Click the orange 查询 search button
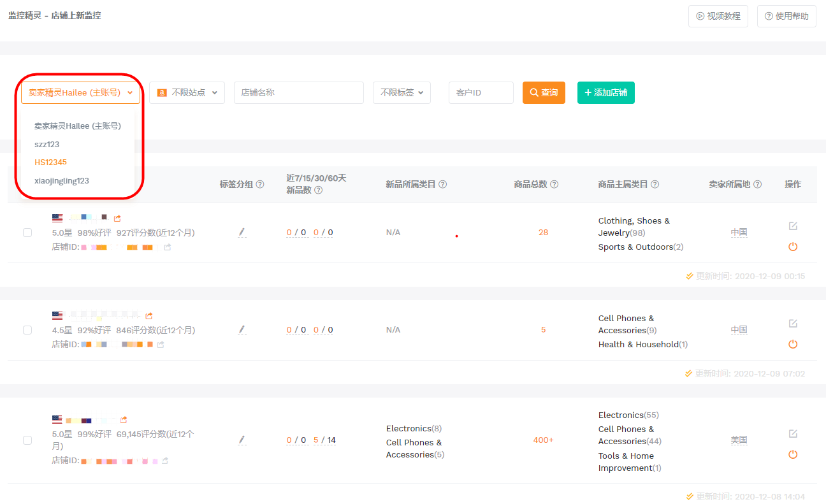The image size is (826, 504). point(544,92)
